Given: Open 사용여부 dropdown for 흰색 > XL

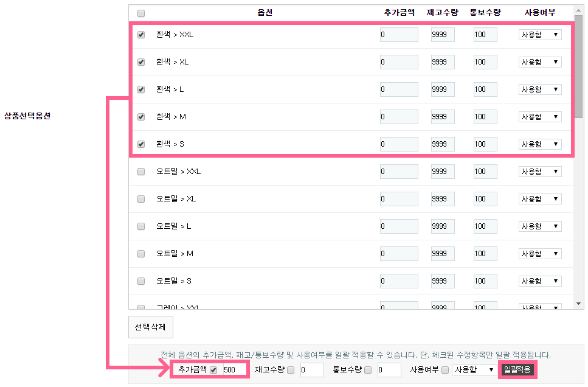Looking at the screenshot, I should [540, 62].
